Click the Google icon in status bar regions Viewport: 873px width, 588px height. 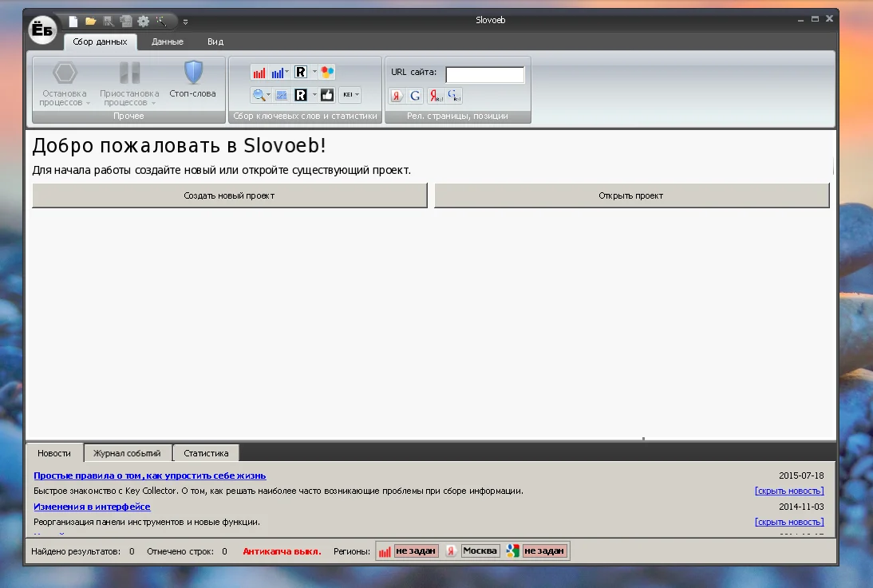(x=513, y=551)
